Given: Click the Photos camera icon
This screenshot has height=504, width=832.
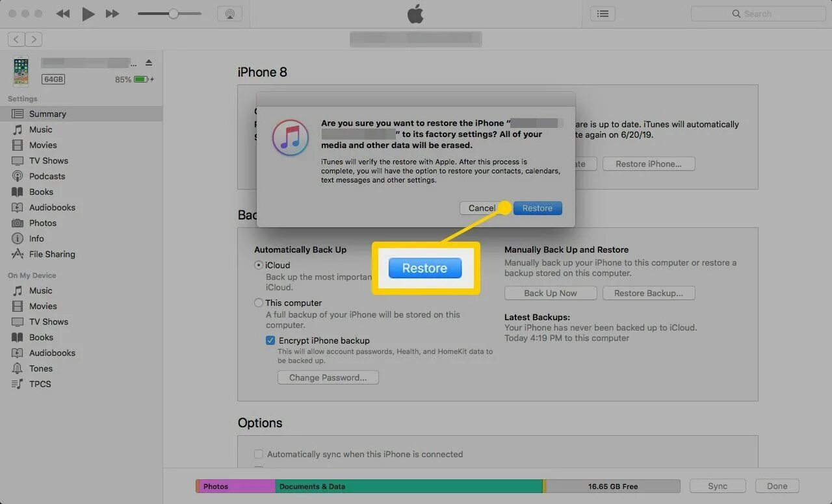Looking at the screenshot, I should [18, 223].
